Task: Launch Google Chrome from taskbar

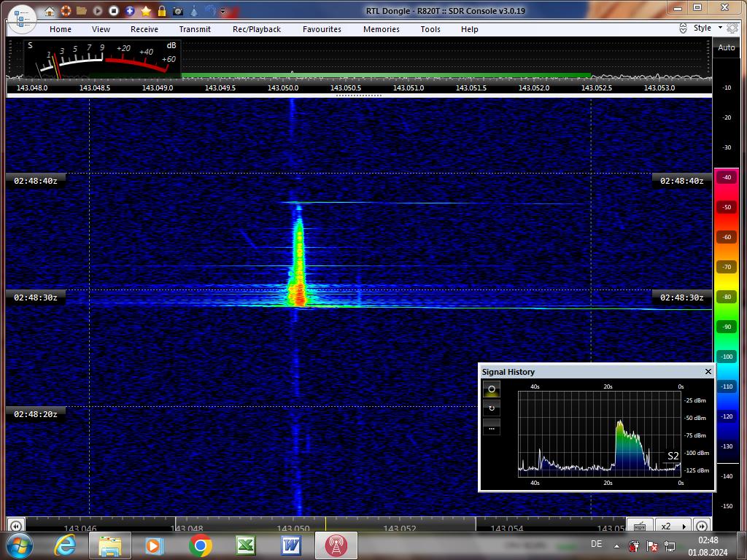Action: click(200, 545)
